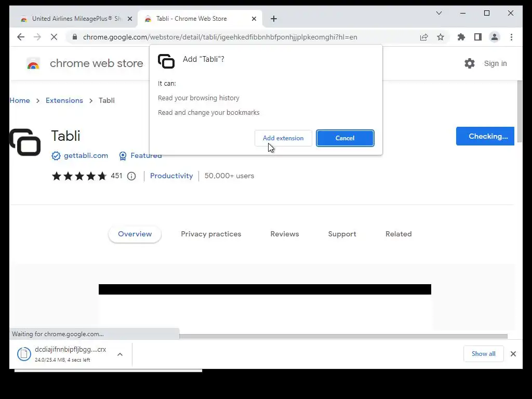Open the rating info icon
The width and height of the screenshot is (532, 399).
tap(131, 176)
